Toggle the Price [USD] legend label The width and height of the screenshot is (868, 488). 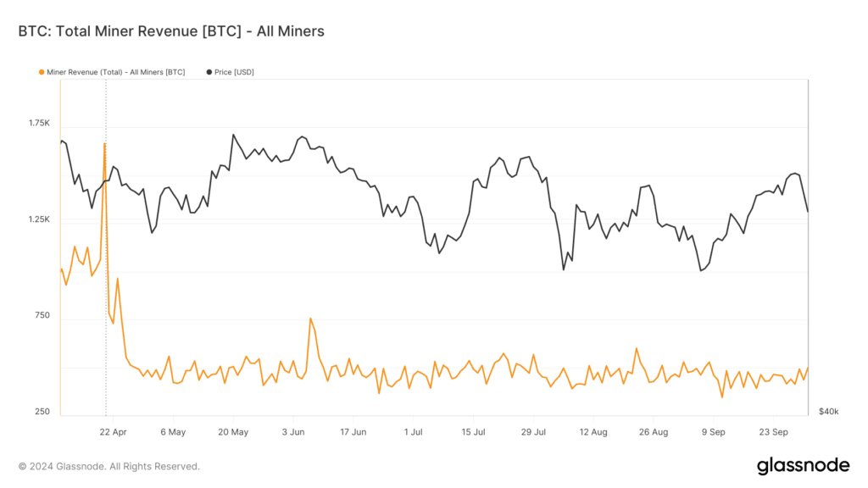pos(235,72)
